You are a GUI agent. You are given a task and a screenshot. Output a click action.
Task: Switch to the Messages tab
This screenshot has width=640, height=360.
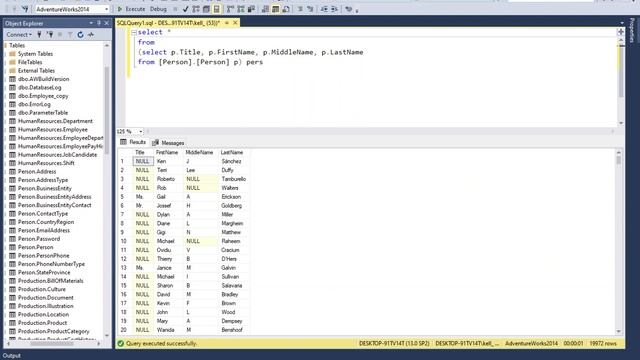point(168,143)
